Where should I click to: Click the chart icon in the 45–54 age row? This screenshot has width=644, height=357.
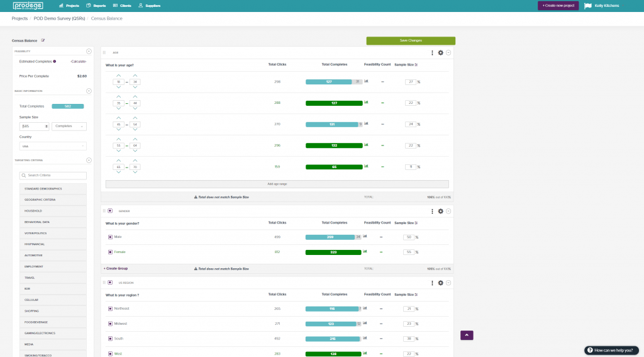(x=366, y=123)
